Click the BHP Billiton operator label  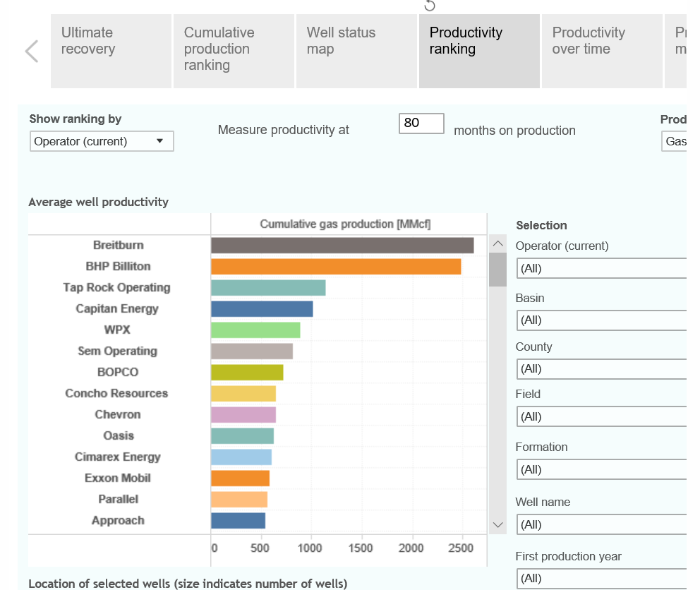tap(119, 267)
